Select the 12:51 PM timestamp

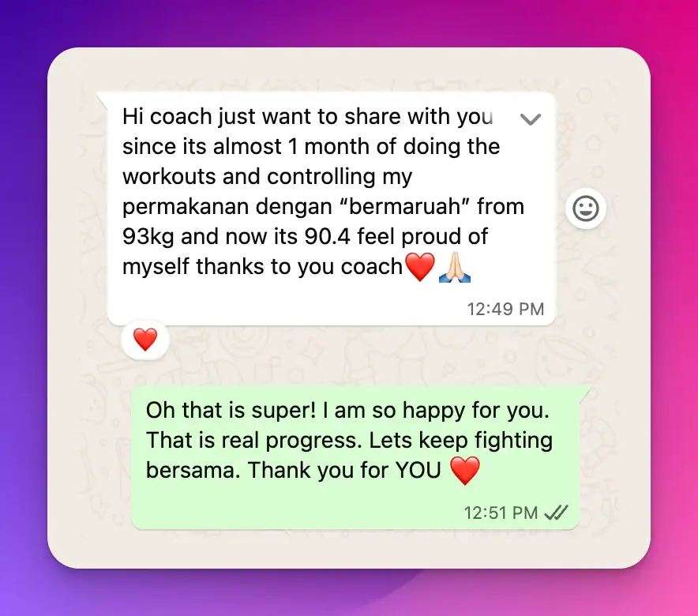click(501, 513)
